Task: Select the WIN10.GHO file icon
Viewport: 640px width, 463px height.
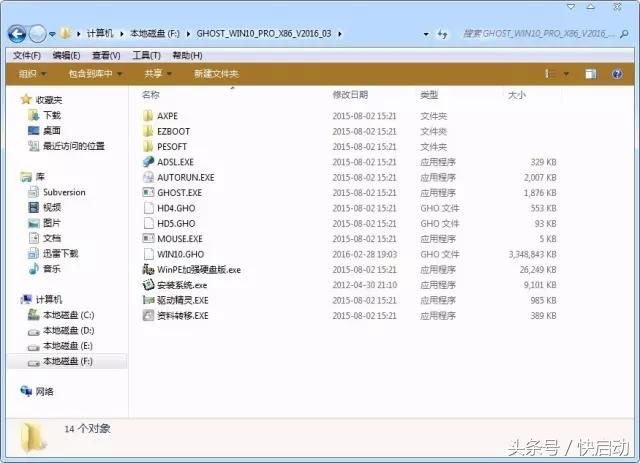Action: tap(148, 254)
